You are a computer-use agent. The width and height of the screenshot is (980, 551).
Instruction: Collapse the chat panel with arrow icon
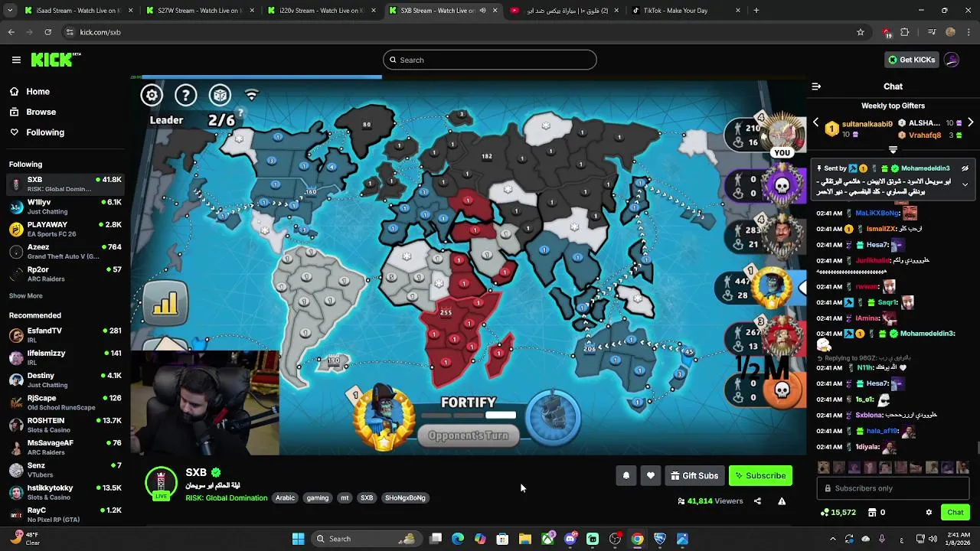(816, 86)
